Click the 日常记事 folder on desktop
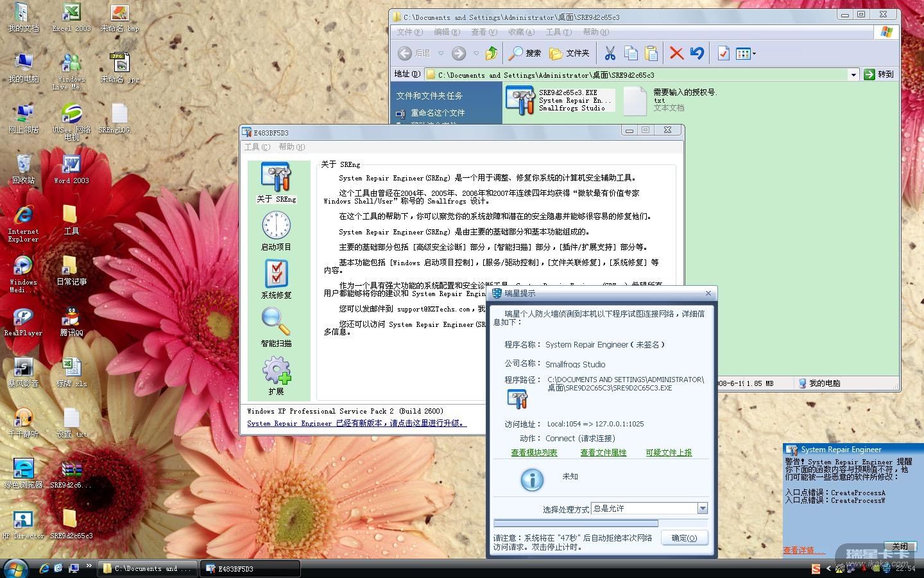The height and width of the screenshot is (578, 924). [71, 270]
